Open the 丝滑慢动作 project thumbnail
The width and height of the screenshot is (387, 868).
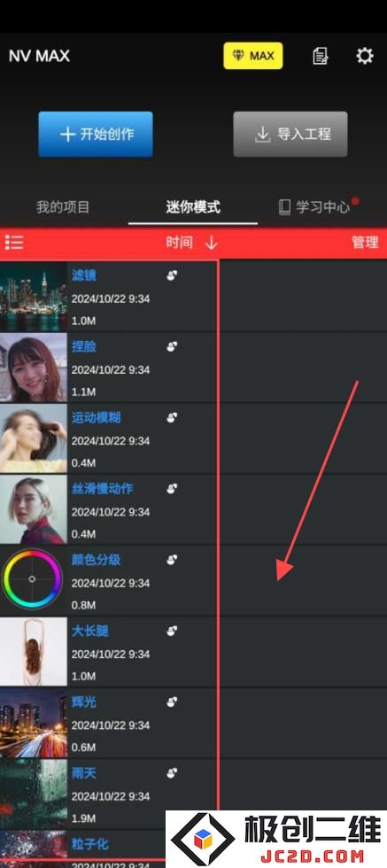point(34,509)
